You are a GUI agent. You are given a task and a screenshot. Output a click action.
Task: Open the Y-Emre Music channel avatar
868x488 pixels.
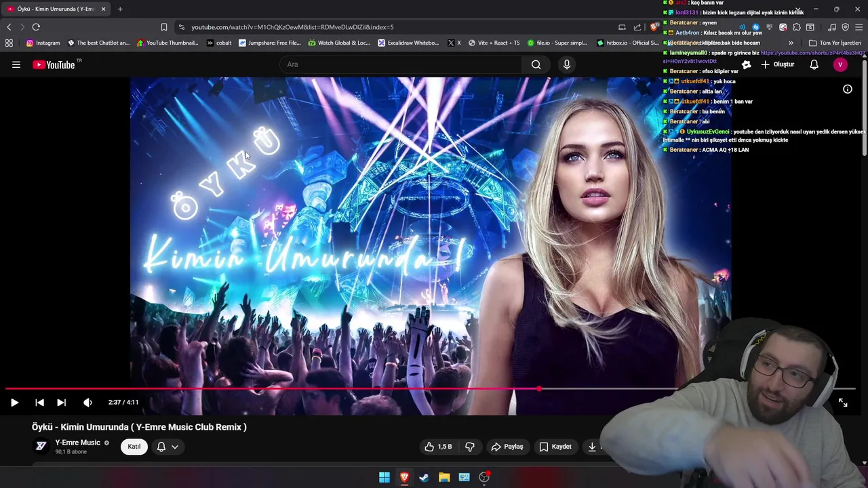tap(41, 446)
